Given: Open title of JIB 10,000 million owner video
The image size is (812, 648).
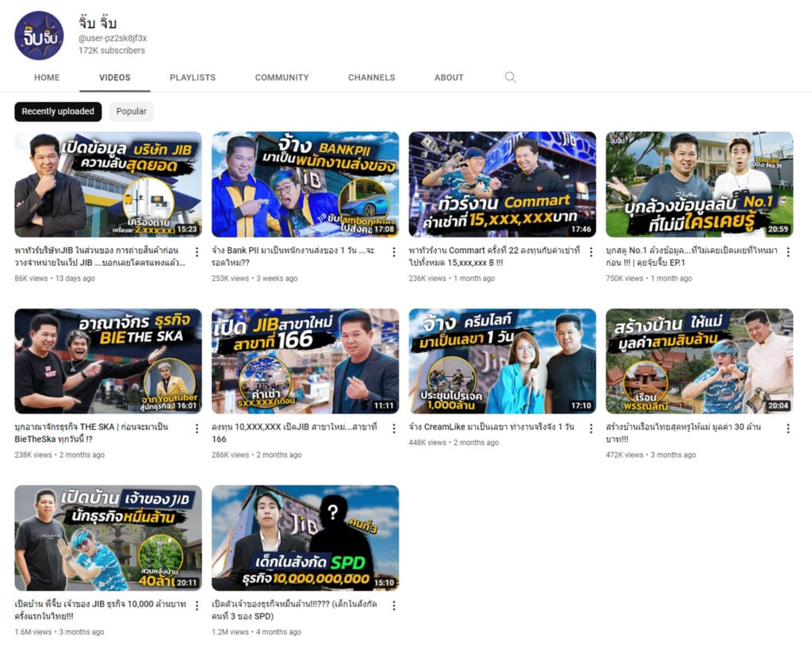Looking at the screenshot, I should pos(100,610).
